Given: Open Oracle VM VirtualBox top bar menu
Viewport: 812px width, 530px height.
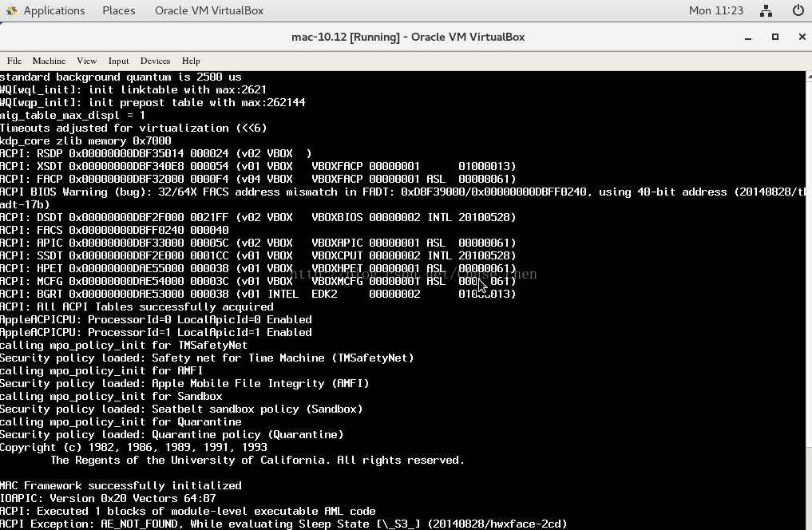Looking at the screenshot, I should pos(208,10).
